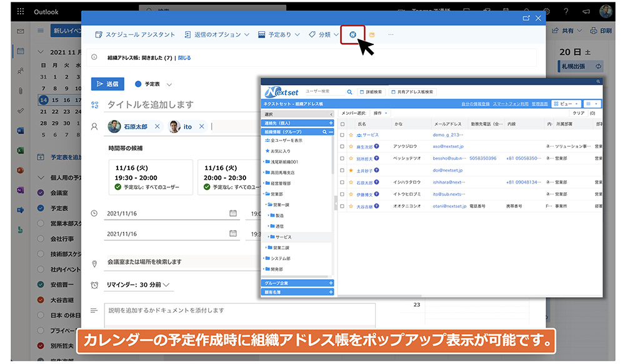
Task: Open Outlook help question mark
Action: (x=566, y=11)
